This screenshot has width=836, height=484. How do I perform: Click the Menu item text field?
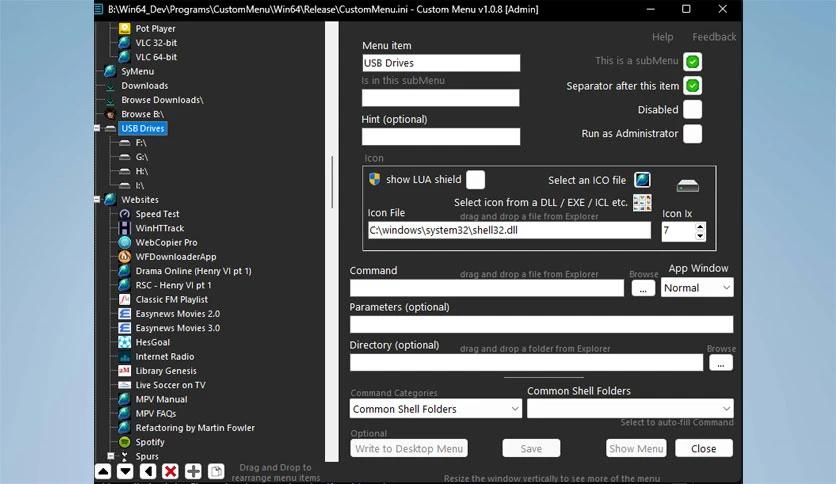(441, 63)
